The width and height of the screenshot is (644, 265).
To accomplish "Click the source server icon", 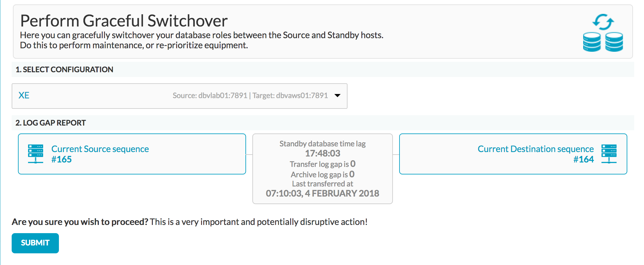I will click(36, 154).
